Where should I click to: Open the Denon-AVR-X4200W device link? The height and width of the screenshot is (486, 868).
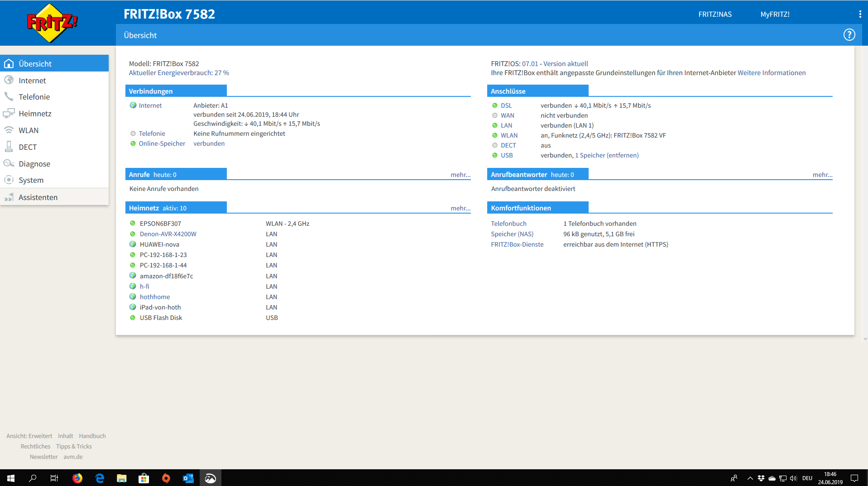[x=168, y=234]
